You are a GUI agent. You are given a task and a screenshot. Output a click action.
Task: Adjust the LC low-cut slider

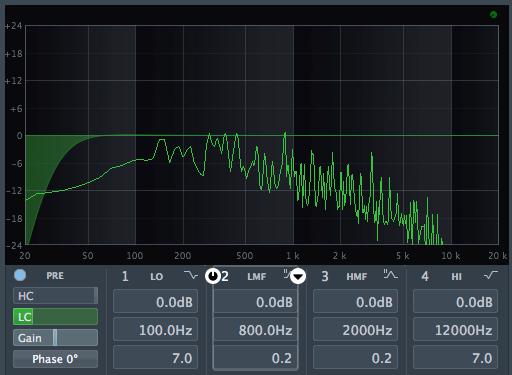pyautogui.click(x=56, y=317)
